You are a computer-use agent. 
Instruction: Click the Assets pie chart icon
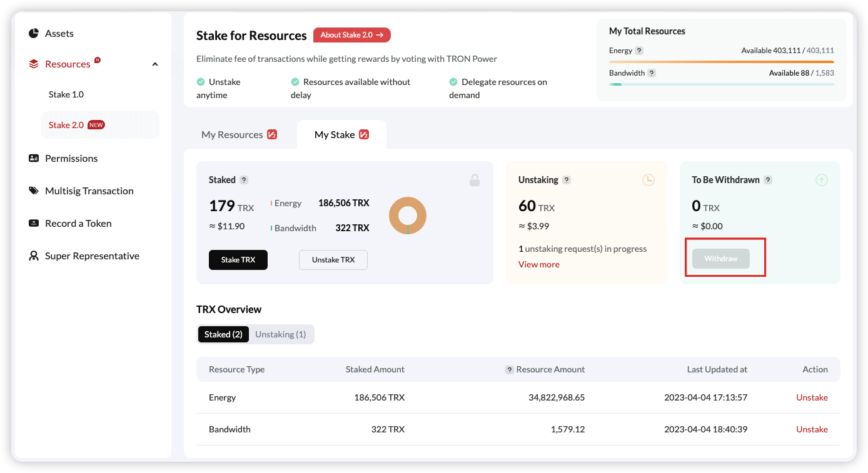(x=34, y=33)
